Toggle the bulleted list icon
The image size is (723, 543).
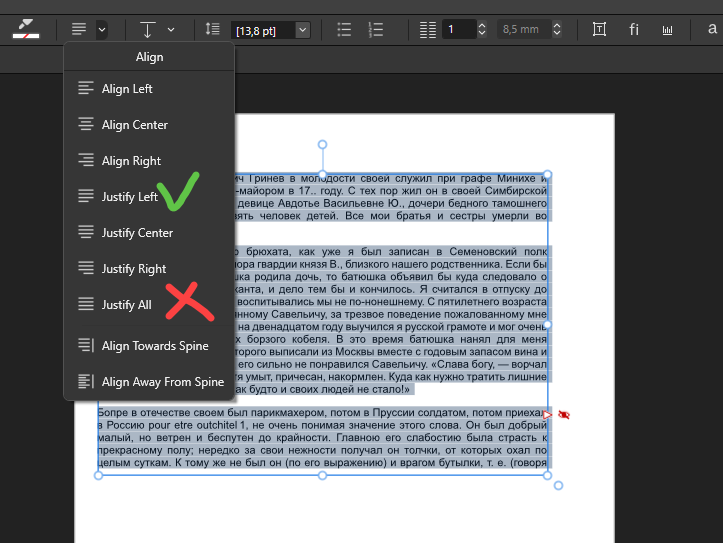344,30
